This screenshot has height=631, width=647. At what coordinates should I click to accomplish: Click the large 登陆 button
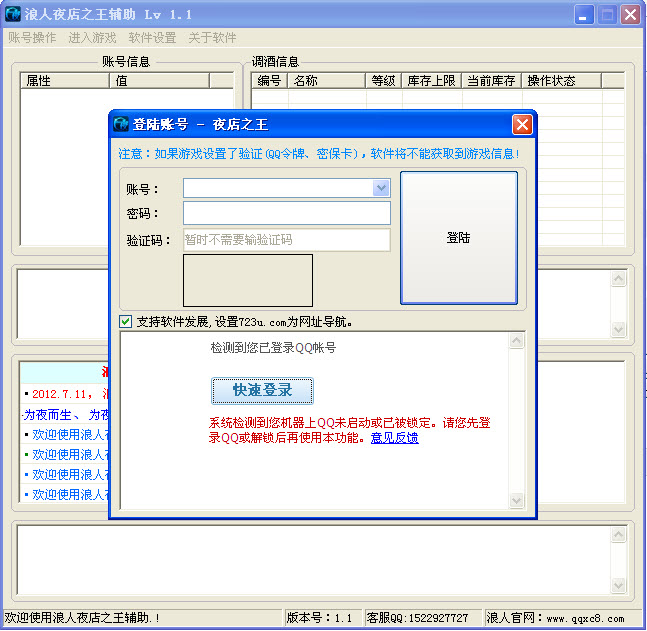[458, 238]
